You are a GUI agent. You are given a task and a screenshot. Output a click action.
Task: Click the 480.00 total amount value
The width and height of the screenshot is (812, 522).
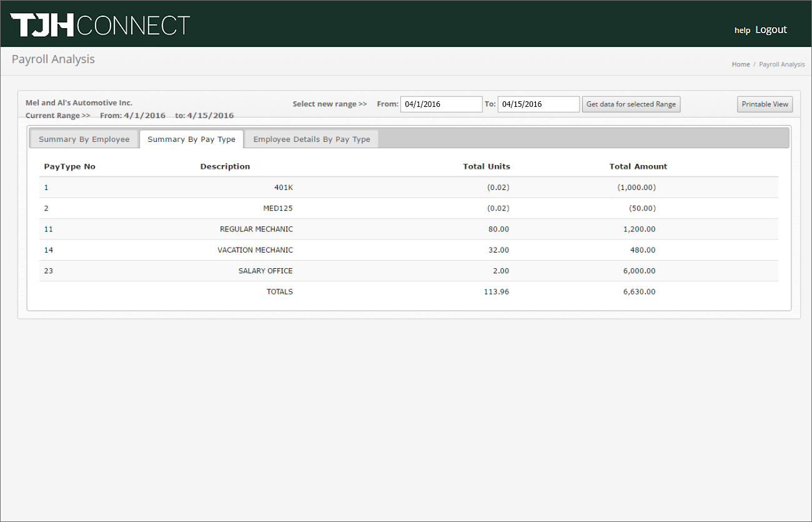(x=643, y=250)
